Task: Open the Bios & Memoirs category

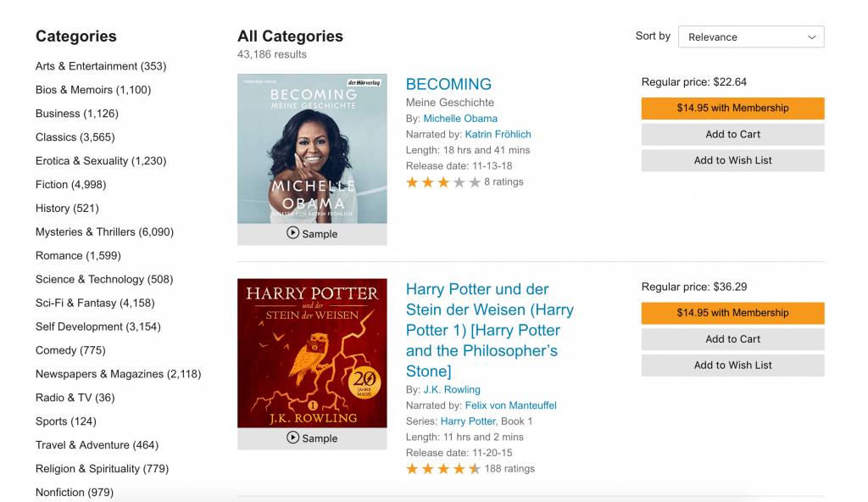Action: pos(92,90)
